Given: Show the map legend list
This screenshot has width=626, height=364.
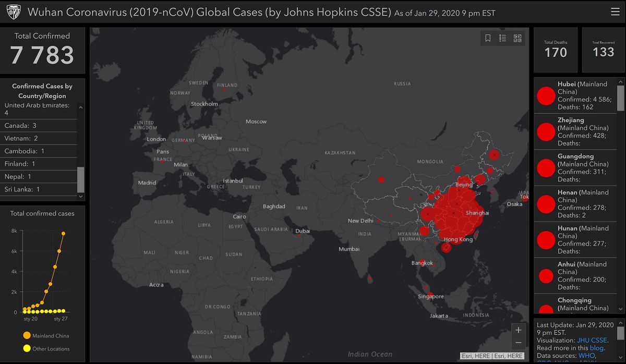Looking at the screenshot, I should click(x=502, y=38).
